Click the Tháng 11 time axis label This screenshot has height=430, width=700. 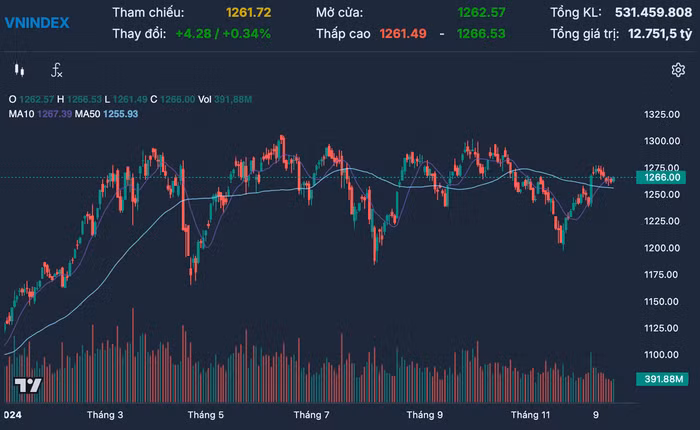(530, 414)
